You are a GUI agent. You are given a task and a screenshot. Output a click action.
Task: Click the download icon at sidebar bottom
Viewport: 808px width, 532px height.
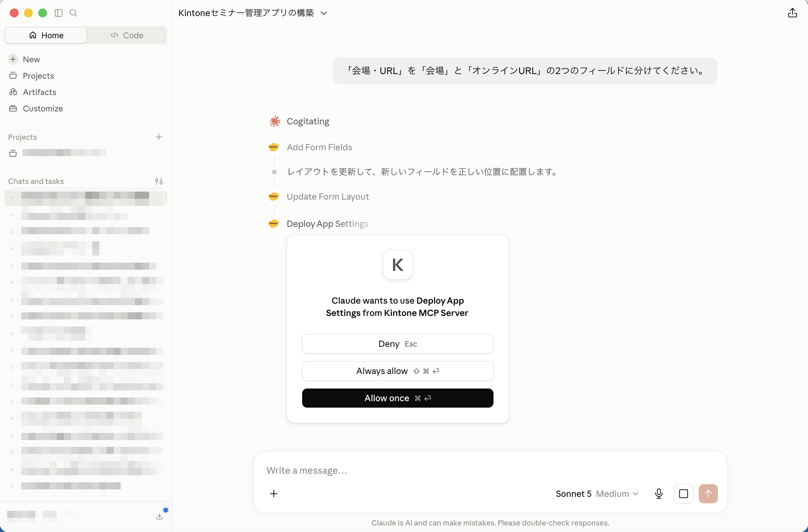click(160, 516)
